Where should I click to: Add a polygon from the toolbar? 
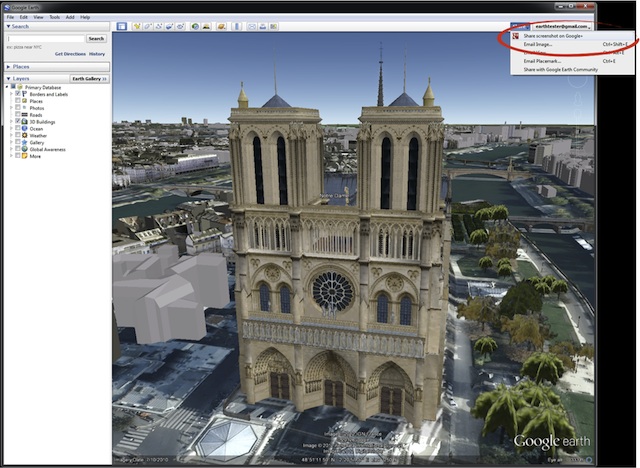pyautogui.click(x=148, y=26)
